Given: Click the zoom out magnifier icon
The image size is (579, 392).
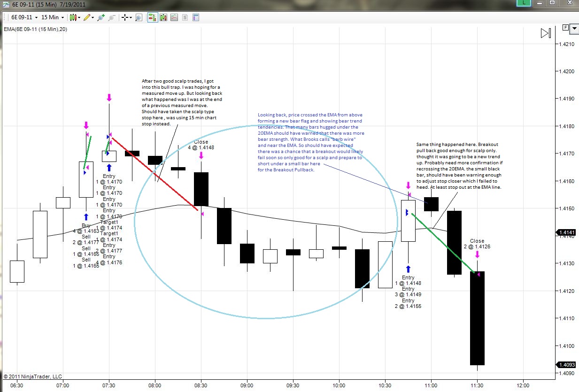Looking at the screenshot, I should point(112,17).
